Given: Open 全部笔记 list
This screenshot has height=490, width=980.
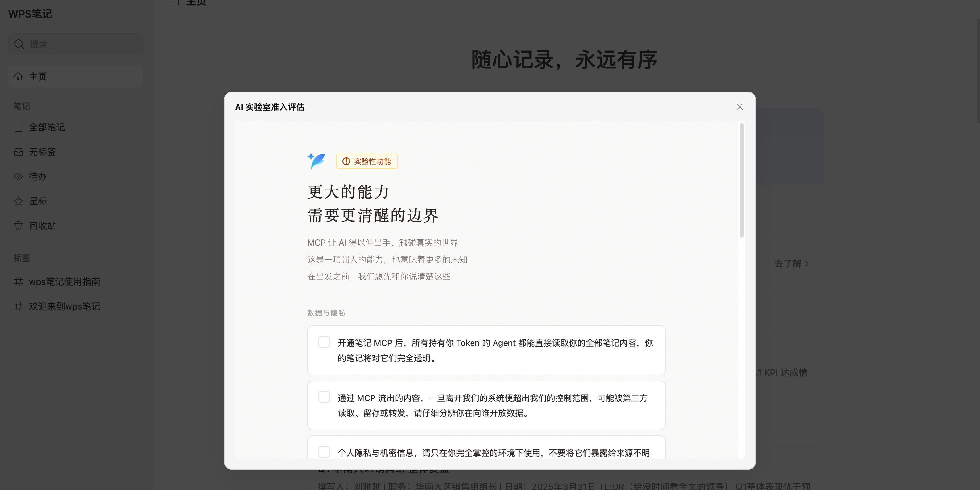Looking at the screenshot, I should pos(75,127).
